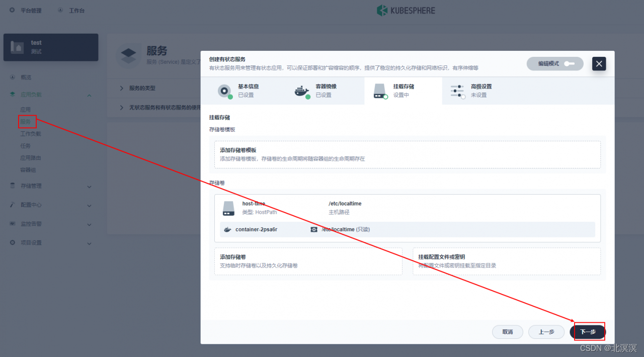Click the 高级设置 sliders icon
644x357 pixels.
[457, 91]
